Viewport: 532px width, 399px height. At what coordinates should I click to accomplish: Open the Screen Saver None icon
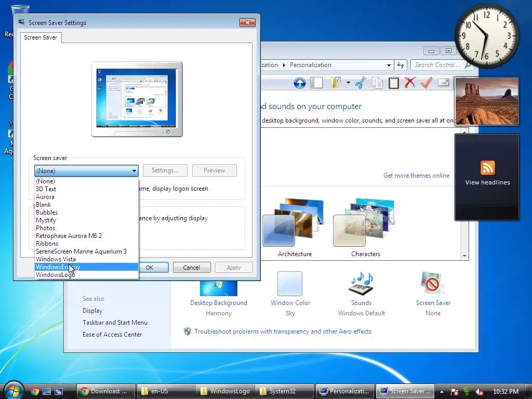(x=432, y=284)
